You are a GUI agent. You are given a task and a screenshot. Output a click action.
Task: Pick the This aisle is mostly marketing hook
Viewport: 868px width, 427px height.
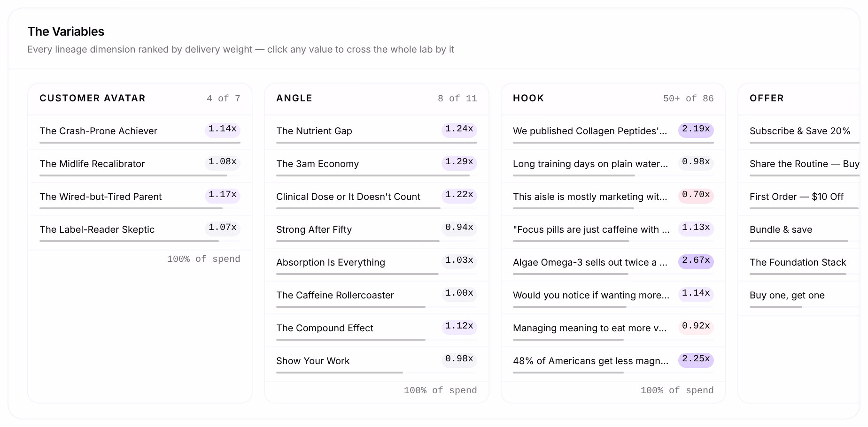pyautogui.click(x=613, y=198)
